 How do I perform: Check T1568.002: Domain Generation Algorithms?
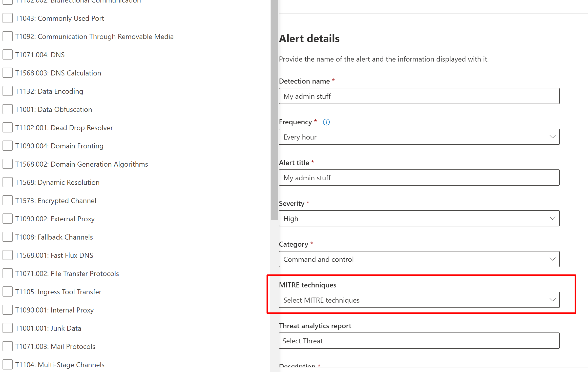pos(8,164)
